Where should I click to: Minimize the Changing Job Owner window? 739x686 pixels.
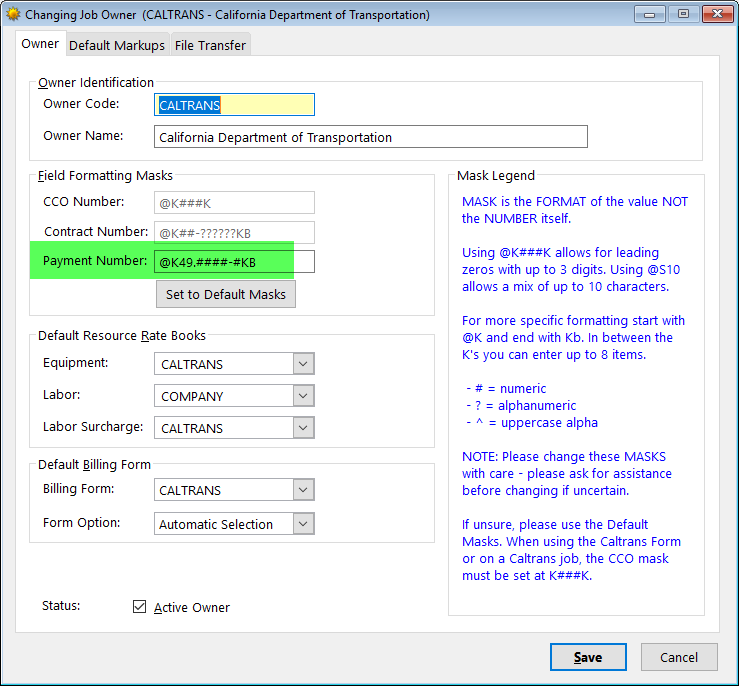click(x=649, y=14)
